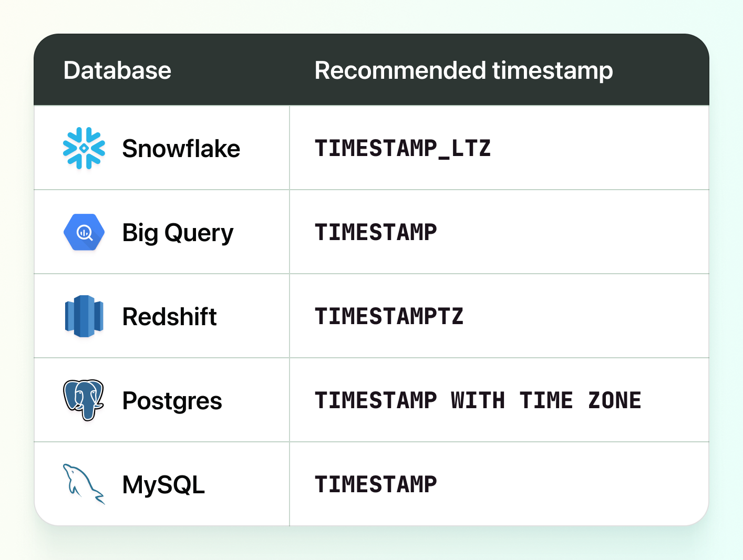
Task: Click the MySQL database name
Action: pyautogui.click(x=163, y=485)
